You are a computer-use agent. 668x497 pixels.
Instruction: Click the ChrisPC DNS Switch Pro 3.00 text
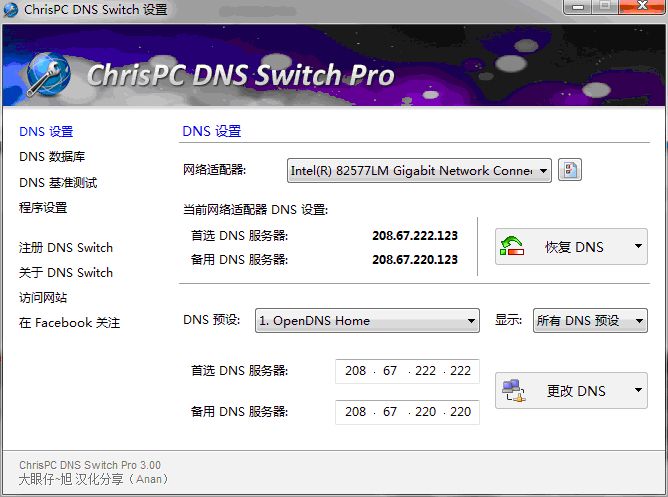(90, 465)
